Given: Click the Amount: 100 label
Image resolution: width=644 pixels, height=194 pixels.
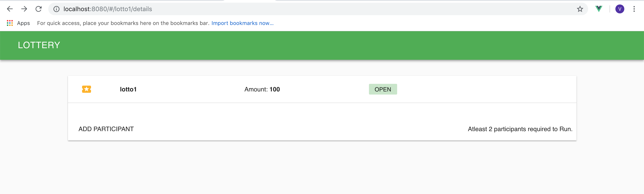Looking at the screenshot, I should tap(262, 89).
